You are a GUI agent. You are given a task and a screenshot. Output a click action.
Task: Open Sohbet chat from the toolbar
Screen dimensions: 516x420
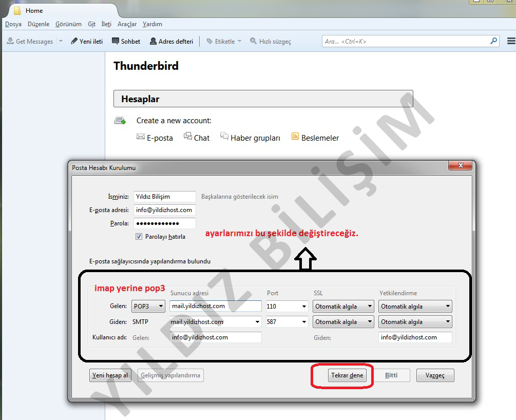tap(126, 41)
